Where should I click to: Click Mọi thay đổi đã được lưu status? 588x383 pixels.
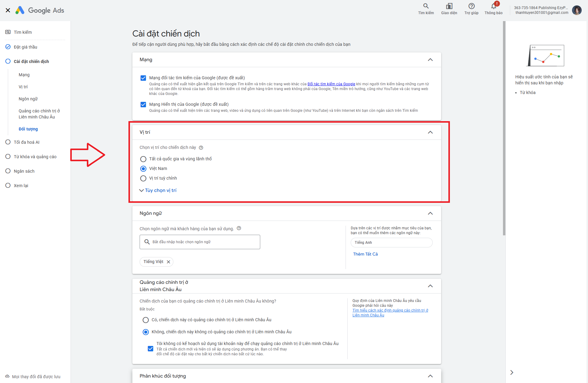click(x=36, y=377)
